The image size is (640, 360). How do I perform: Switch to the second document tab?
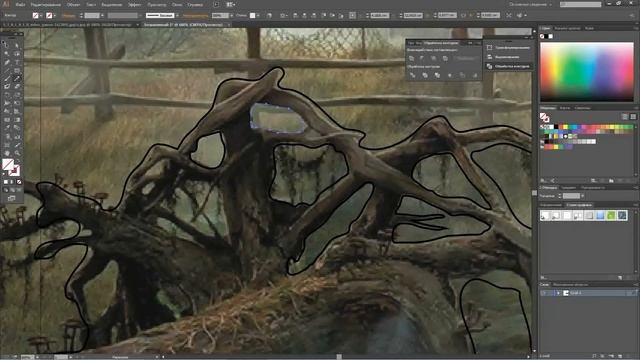(184, 25)
